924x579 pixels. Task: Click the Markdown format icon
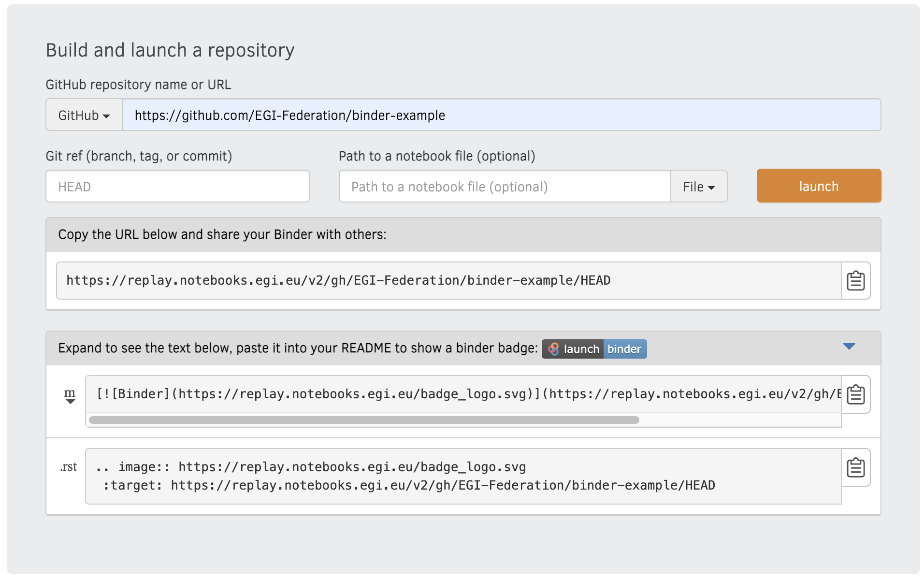[x=70, y=395]
